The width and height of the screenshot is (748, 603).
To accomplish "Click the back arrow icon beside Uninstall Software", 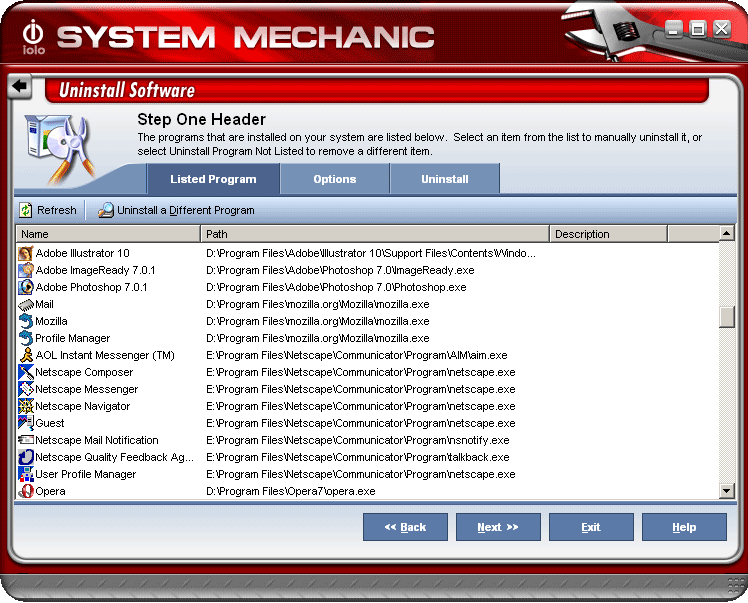I will click(20, 86).
